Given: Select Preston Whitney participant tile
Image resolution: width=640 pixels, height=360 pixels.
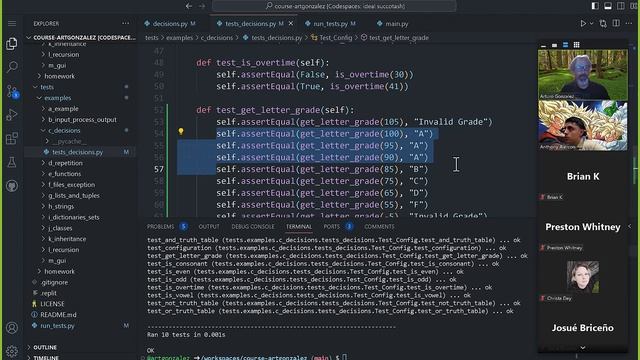Looking at the screenshot, I should click(583, 227).
